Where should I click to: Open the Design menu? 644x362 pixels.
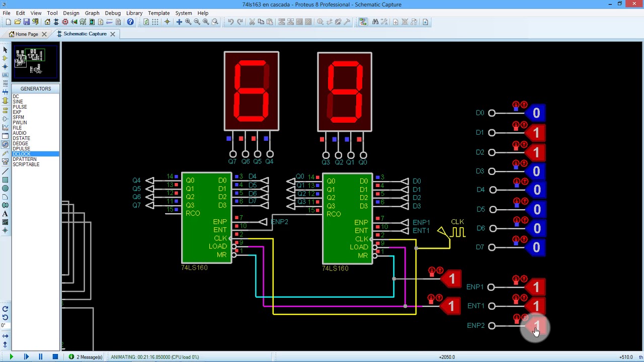click(71, 13)
